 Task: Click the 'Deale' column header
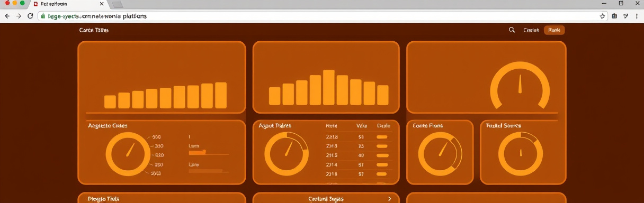pos(383,126)
